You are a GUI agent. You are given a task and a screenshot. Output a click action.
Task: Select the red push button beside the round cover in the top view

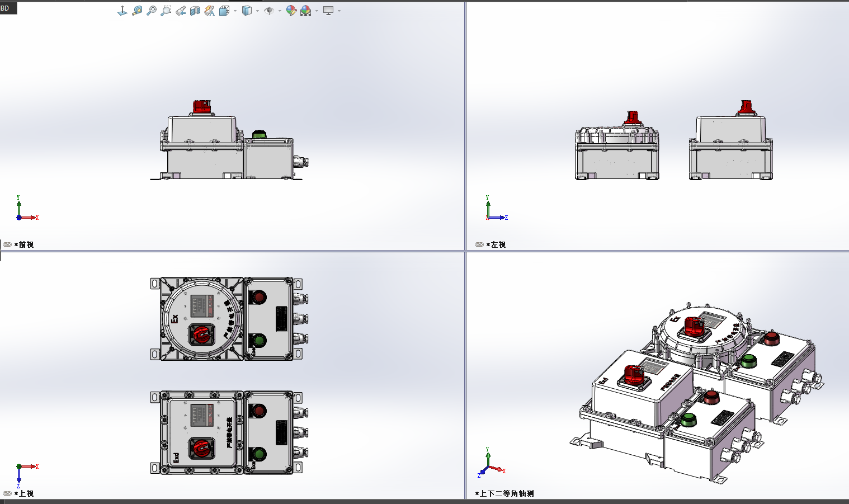click(x=258, y=296)
